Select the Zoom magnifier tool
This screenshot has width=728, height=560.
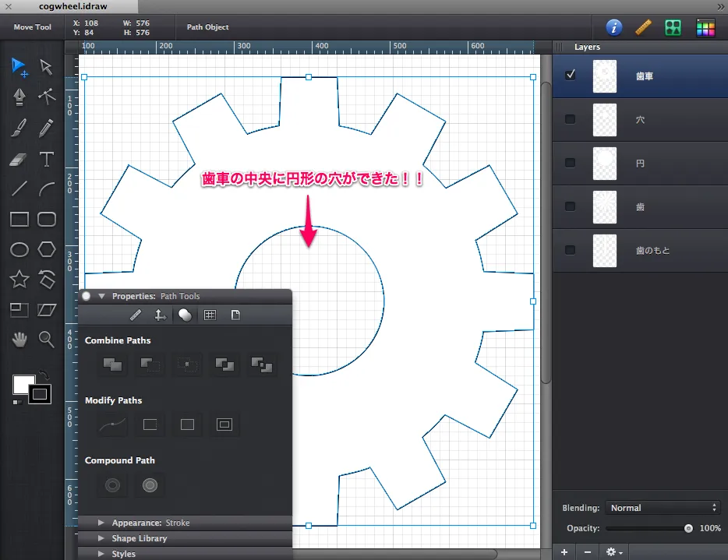pyautogui.click(x=47, y=339)
